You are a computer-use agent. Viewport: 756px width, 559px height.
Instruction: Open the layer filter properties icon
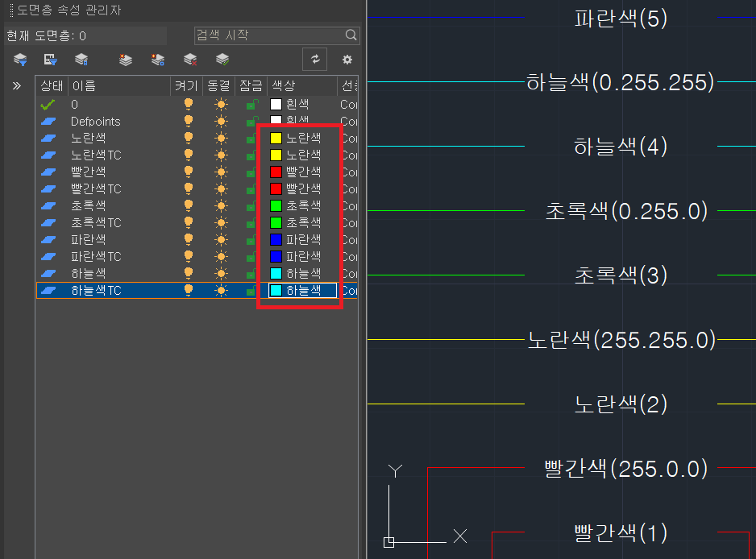pyautogui.click(x=20, y=60)
